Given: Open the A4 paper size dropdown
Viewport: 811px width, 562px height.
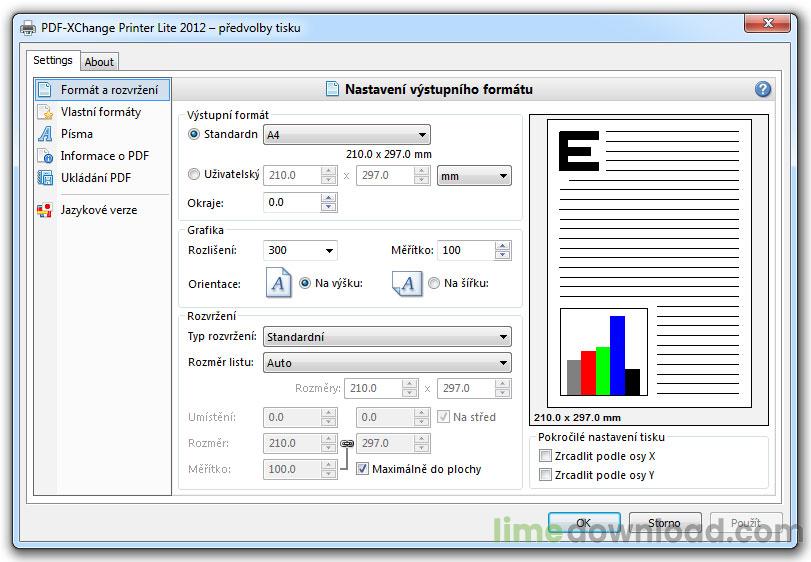Looking at the screenshot, I should point(347,135).
